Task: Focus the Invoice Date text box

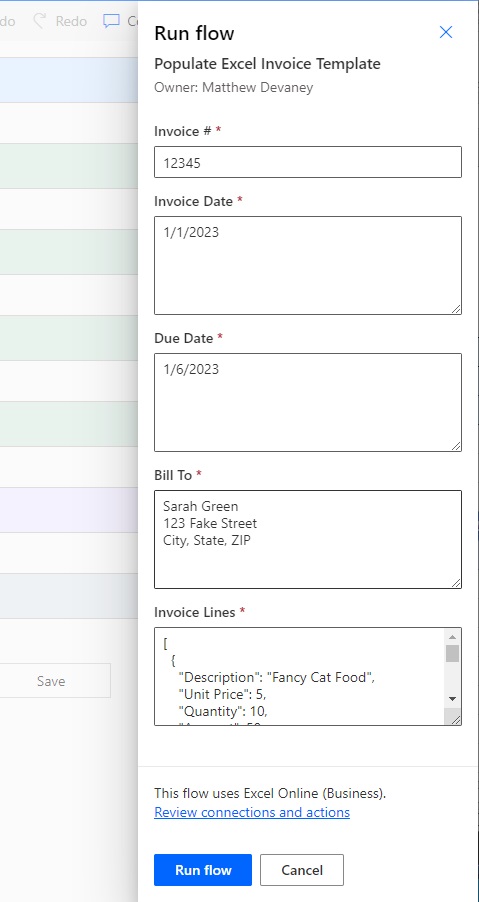Action: (308, 265)
